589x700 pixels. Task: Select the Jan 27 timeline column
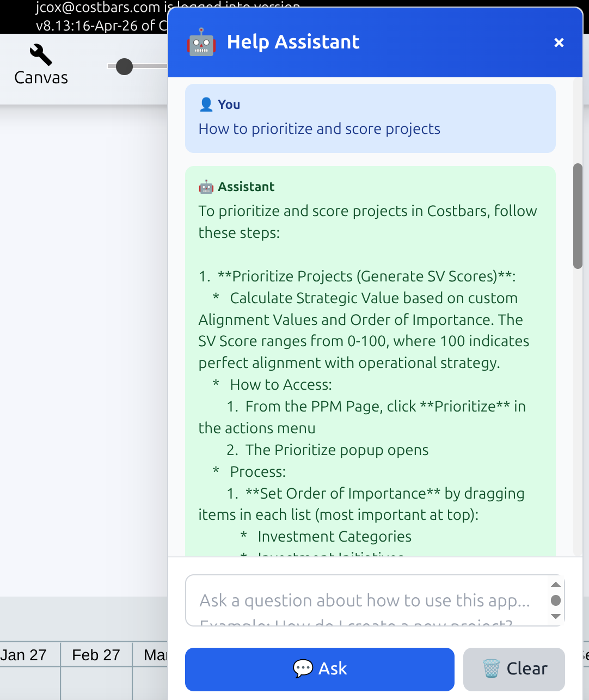pyautogui.click(x=24, y=655)
